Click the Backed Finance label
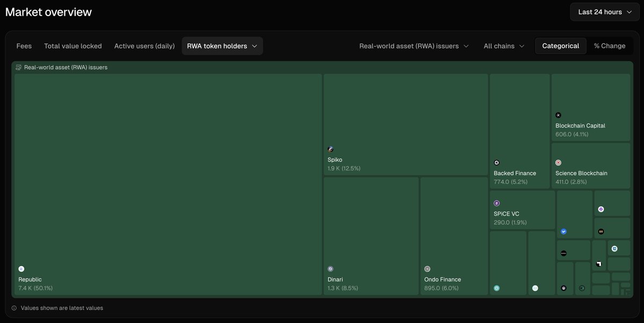Viewport: 644px width, 323px height. (x=515, y=173)
